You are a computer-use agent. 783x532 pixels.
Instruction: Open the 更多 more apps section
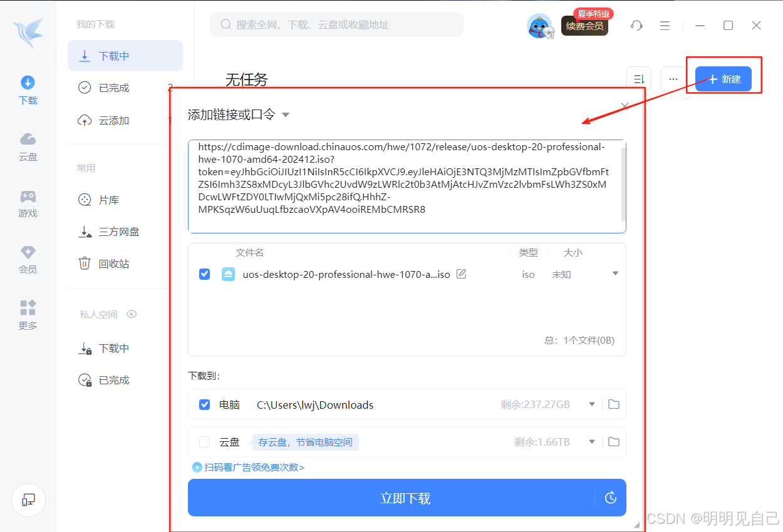(28, 315)
